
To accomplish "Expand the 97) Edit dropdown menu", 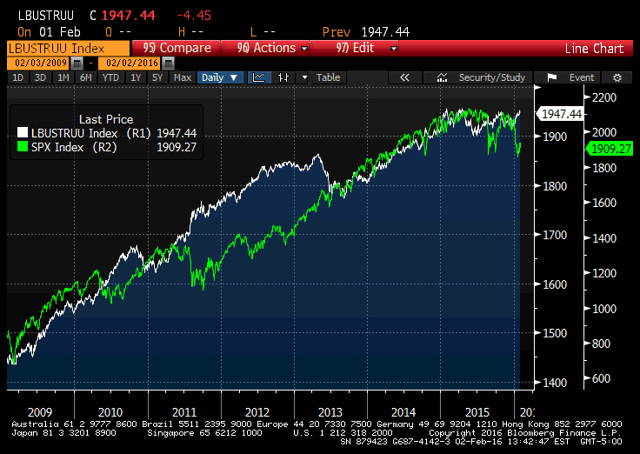I will tap(355, 48).
